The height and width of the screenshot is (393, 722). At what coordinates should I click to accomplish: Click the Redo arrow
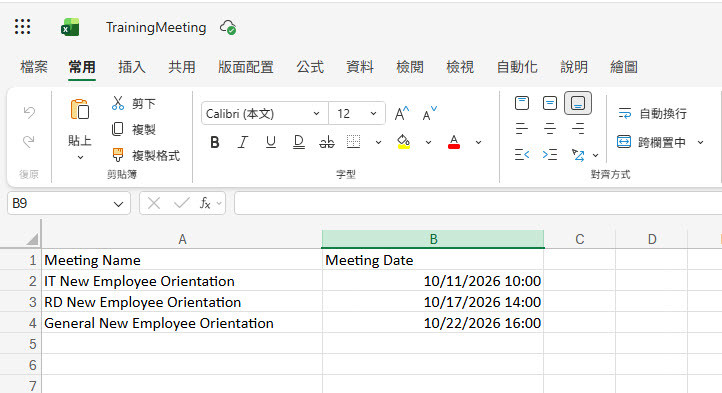tap(29, 141)
